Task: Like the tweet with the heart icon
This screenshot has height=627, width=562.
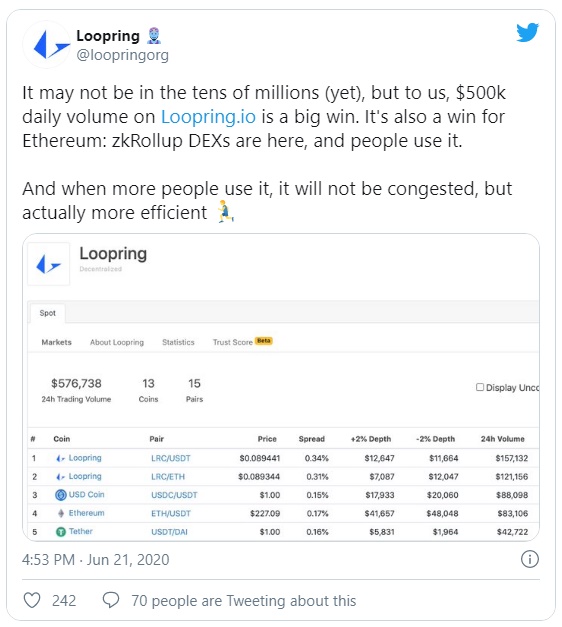Action: tap(32, 600)
